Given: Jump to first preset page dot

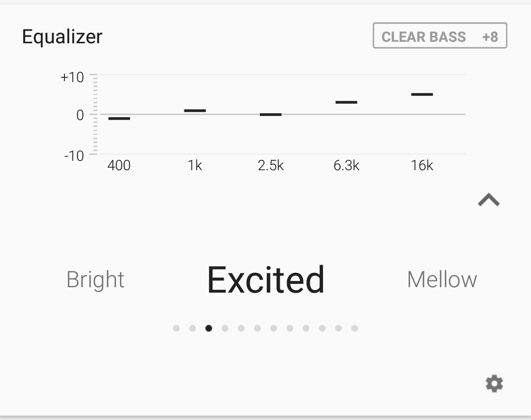Looking at the screenshot, I should coord(176,328).
